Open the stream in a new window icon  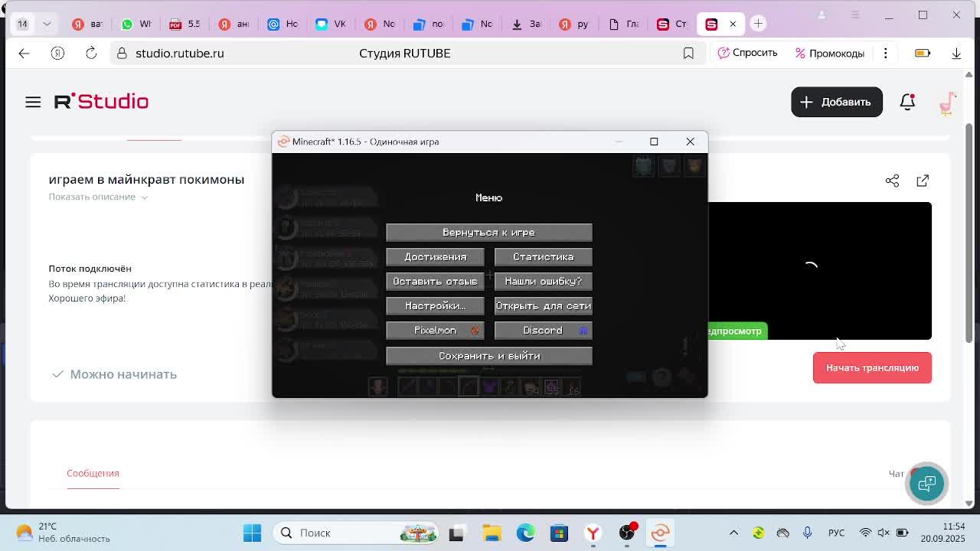pyautogui.click(x=923, y=181)
